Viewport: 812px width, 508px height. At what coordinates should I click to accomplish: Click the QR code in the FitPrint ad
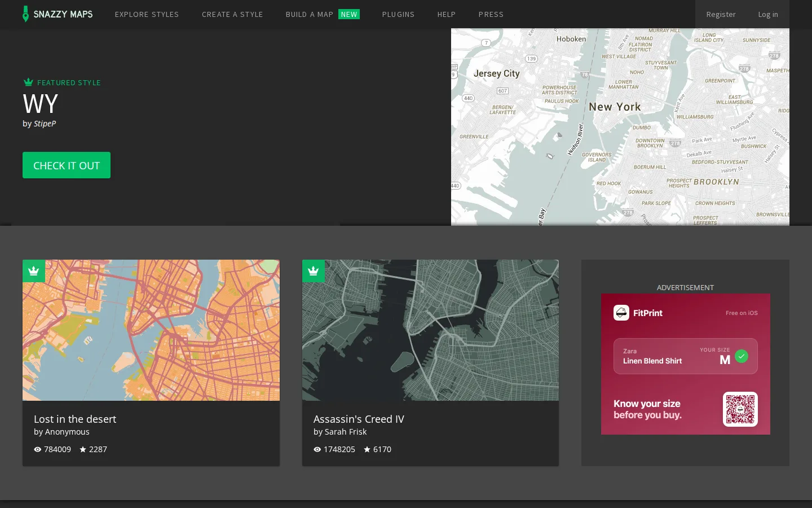tap(740, 409)
